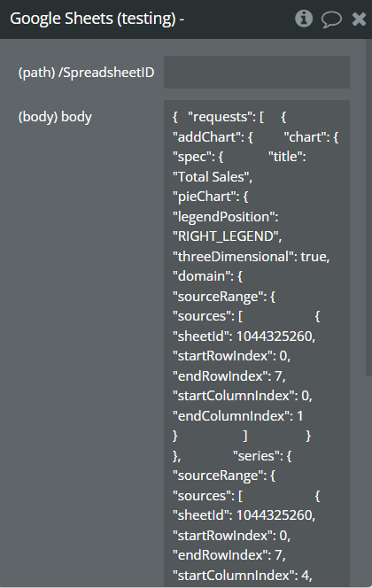Place cursor on "requests" in body field

221,117
